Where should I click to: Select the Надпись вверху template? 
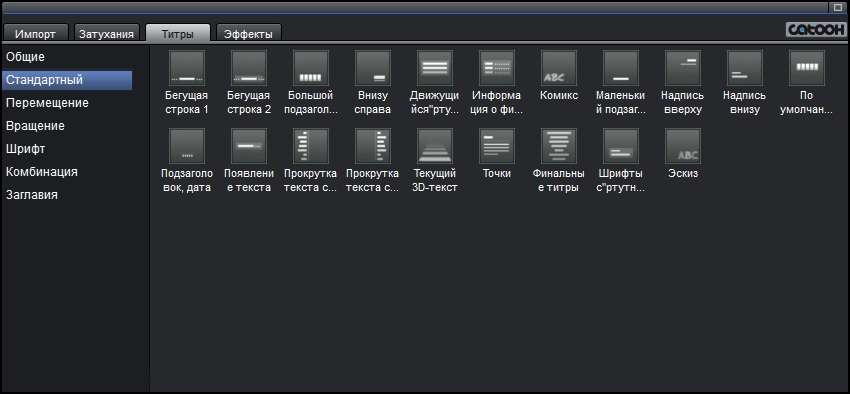[682, 68]
